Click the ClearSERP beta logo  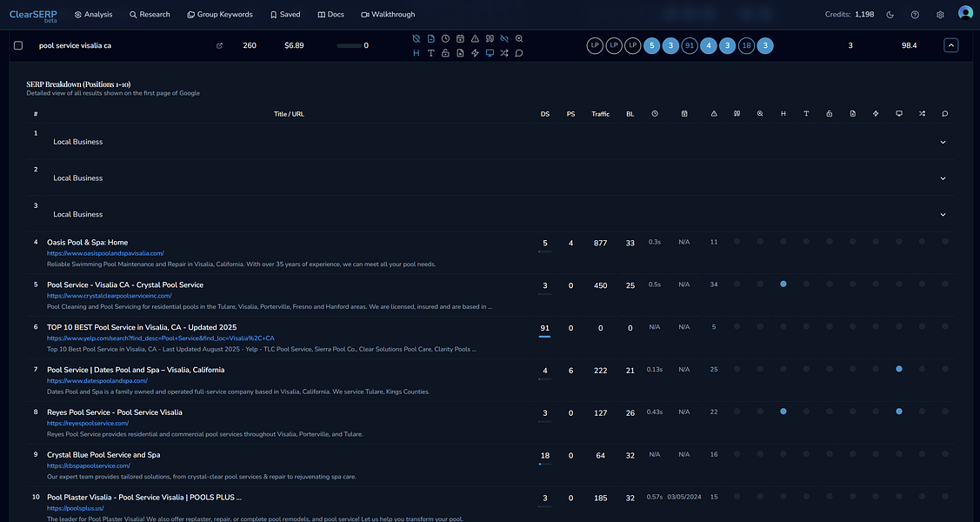33,16
